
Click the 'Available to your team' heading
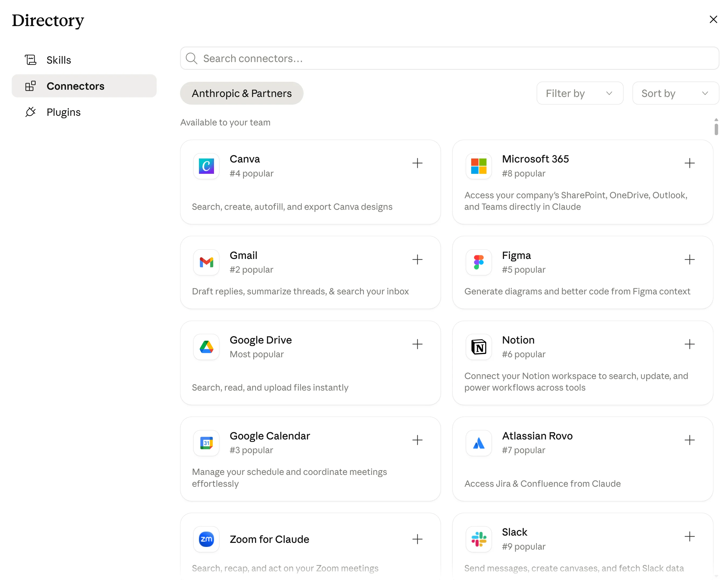coord(225,122)
